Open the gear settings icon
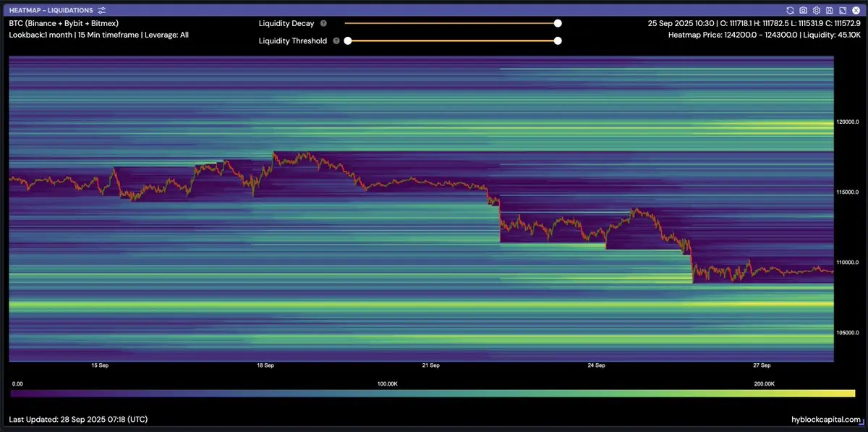Image resolution: width=868 pixels, height=432 pixels. (x=817, y=10)
